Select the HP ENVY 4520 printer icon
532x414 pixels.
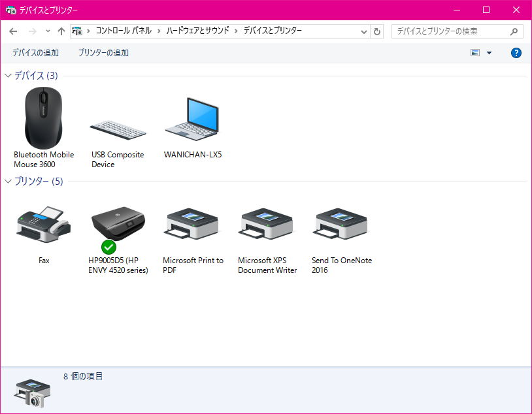(x=118, y=224)
